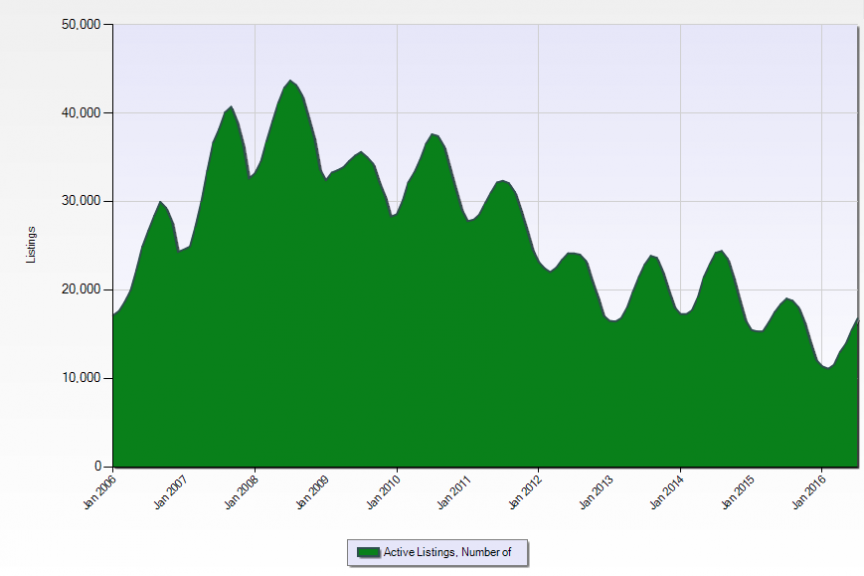Click the 'Listings' y-axis title

tap(31, 245)
